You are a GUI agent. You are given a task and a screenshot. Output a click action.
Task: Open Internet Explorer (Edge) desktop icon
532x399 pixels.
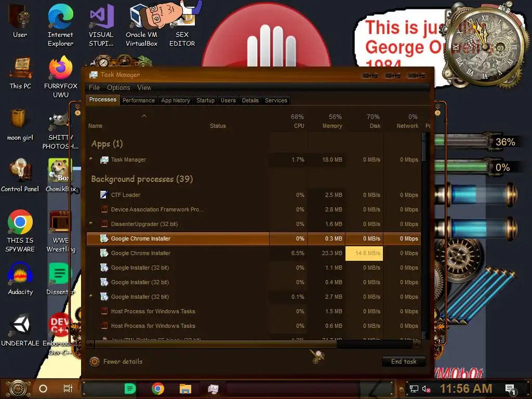[60, 25]
